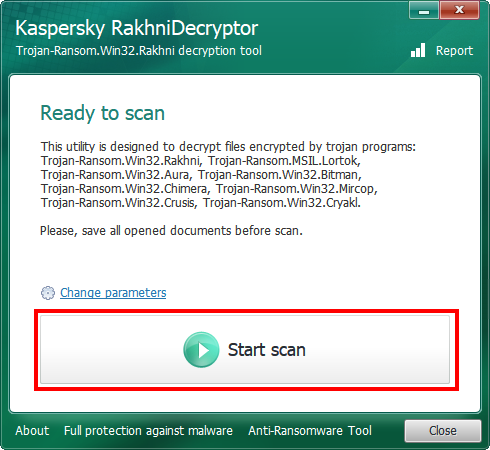Viewport: 490px width, 450px height.
Task: Click the Start scan button
Action: [x=245, y=349]
